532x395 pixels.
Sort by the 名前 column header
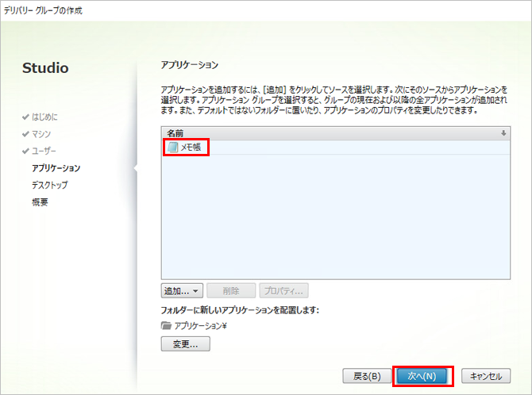point(175,133)
